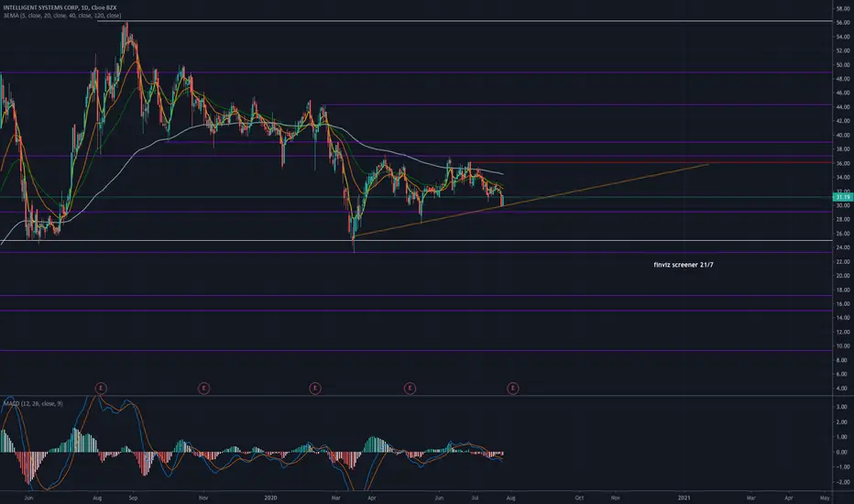Click the 3.00 label on MACD axis
Image resolution: width=854 pixels, height=504 pixels.
pos(843,407)
